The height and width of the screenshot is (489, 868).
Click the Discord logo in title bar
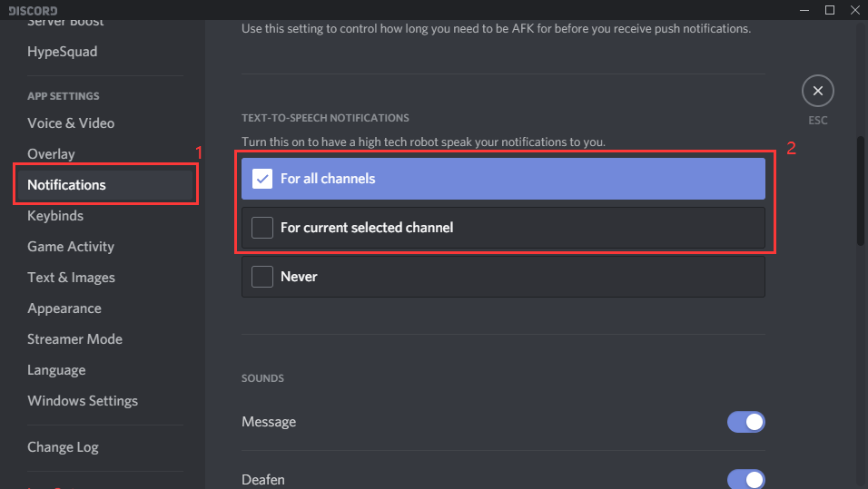33,10
